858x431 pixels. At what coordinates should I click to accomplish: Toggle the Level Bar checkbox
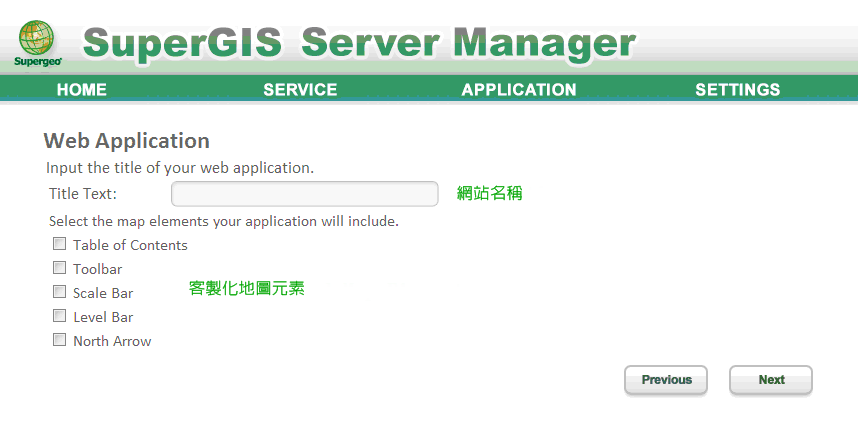coord(59,316)
